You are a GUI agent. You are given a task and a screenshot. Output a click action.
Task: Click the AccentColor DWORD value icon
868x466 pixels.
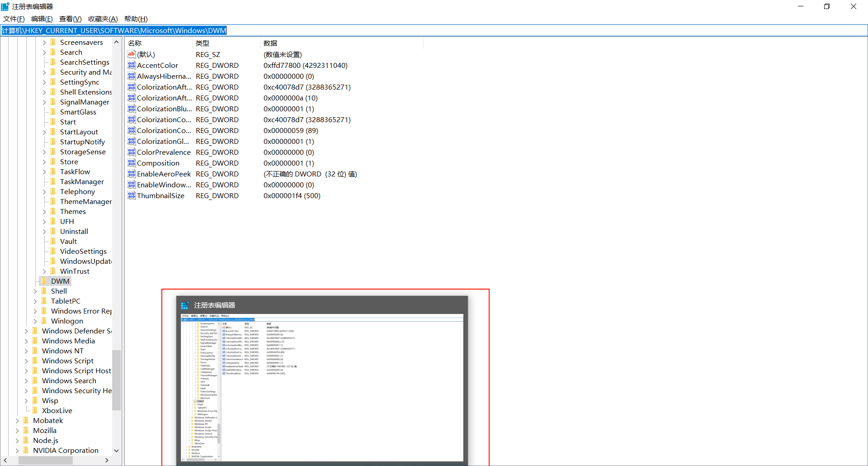click(132, 65)
